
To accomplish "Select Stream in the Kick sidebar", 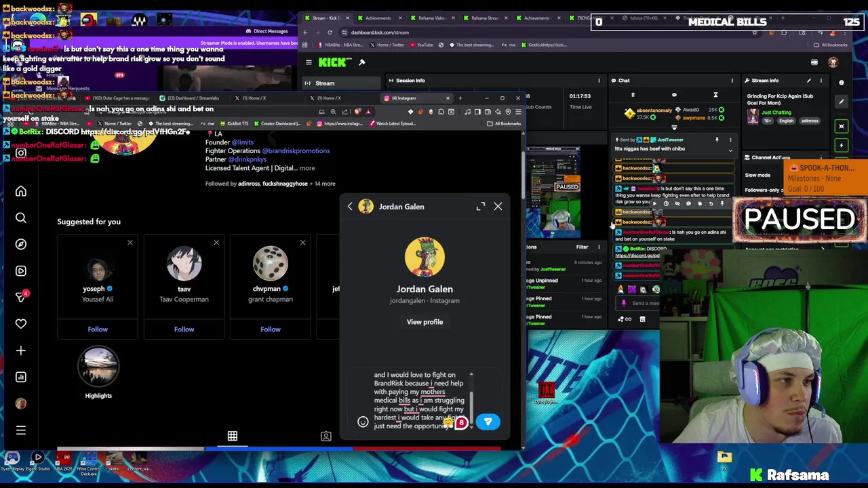I will pyautogui.click(x=342, y=83).
